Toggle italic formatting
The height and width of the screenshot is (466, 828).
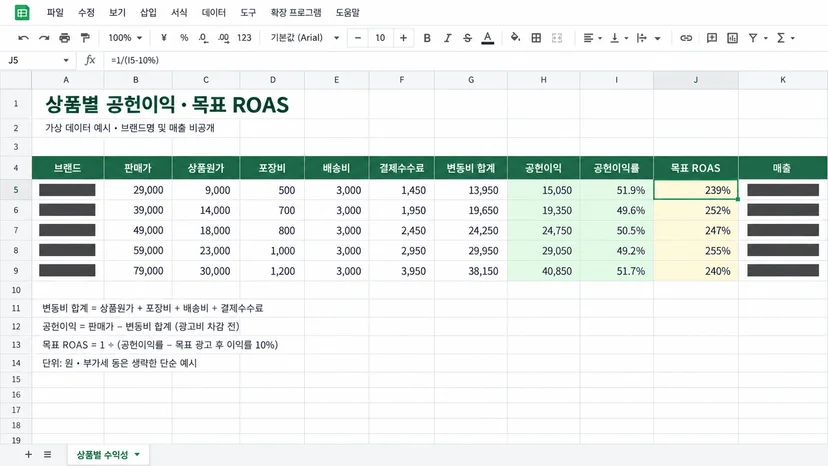447,38
